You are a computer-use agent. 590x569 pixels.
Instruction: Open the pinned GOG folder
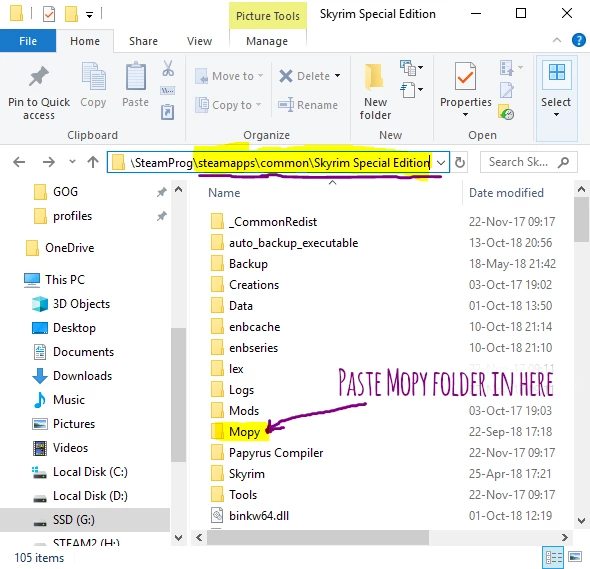coord(65,192)
